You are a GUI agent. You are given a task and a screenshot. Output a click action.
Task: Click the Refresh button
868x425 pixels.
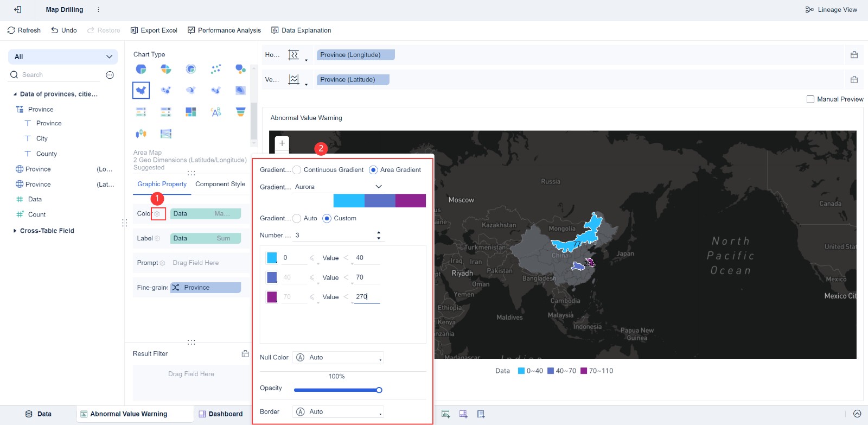click(24, 30)
